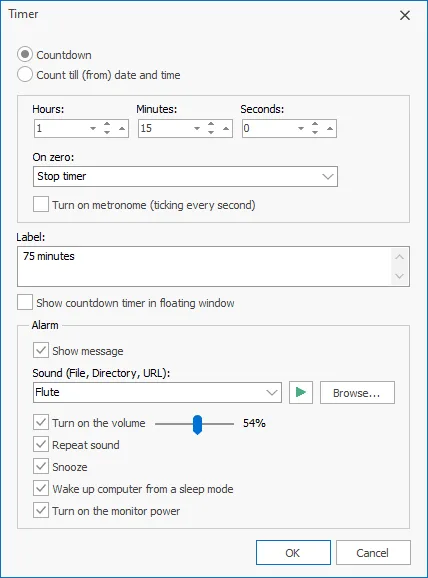428x578 pixels.
Task: Open the Seconds dropdown arrow
Action: (301, 129)
